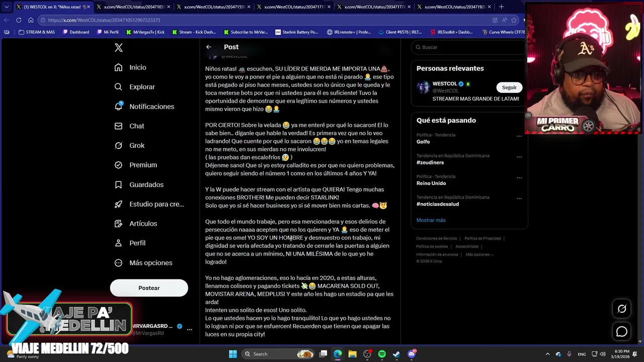Open options dots for Reino Unido trend

click(519, 177)
